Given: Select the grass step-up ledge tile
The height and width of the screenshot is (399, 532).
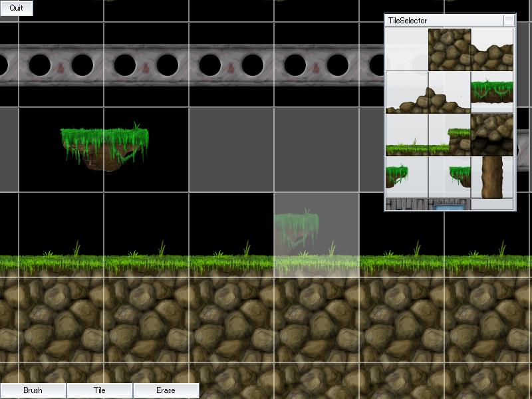Looking at the screenshot, I should tap(450, 135).
